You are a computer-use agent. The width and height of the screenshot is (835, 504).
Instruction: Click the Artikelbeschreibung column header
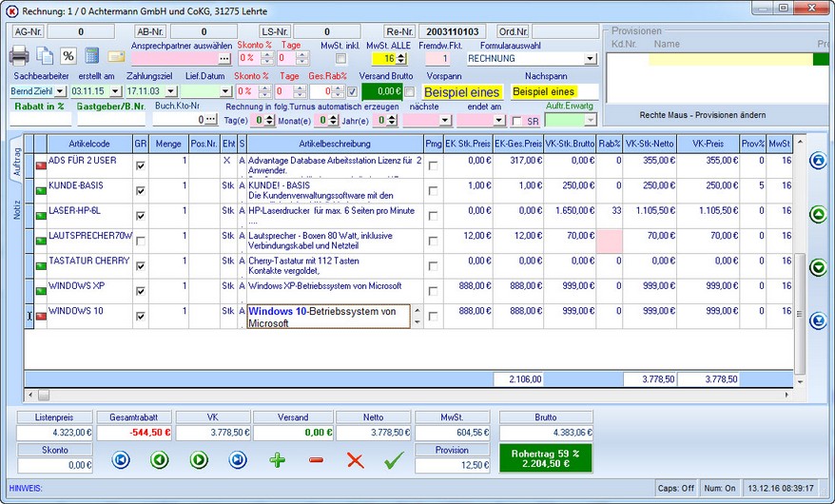click(x=335, y=144)
